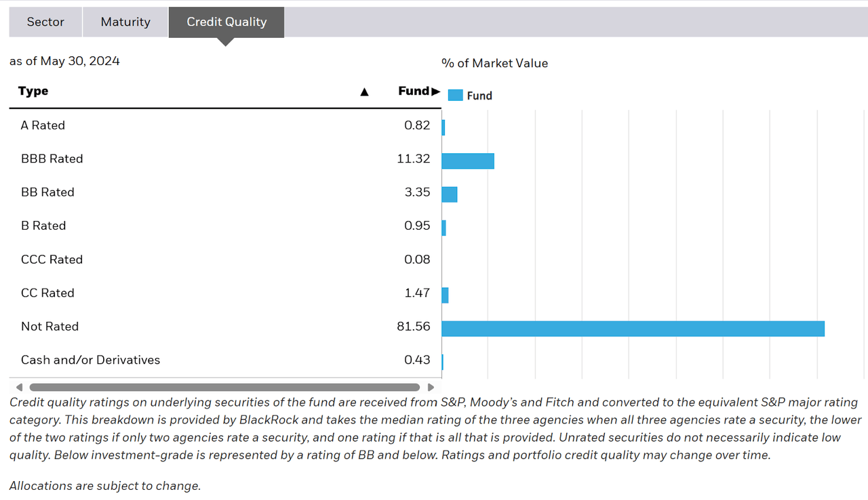
Task: Click 'Allocations are subject to change.' note
Action: [105, 486]
